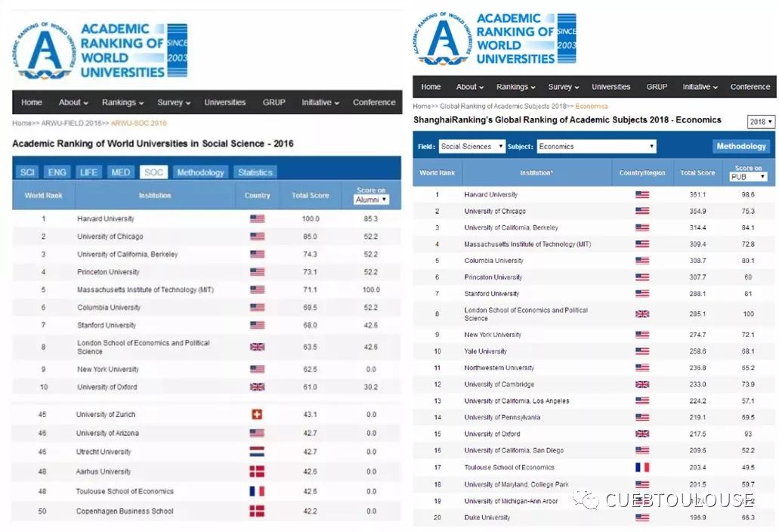Click the US flag for Northwestern University
Image resolution: width=779 pixels, height=532 pixels.
tap(642, 367)
